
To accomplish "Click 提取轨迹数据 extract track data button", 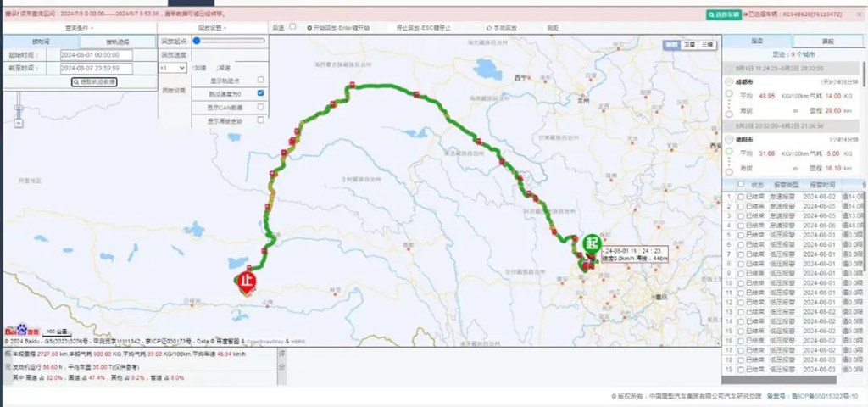I will [x=94, y=82].
